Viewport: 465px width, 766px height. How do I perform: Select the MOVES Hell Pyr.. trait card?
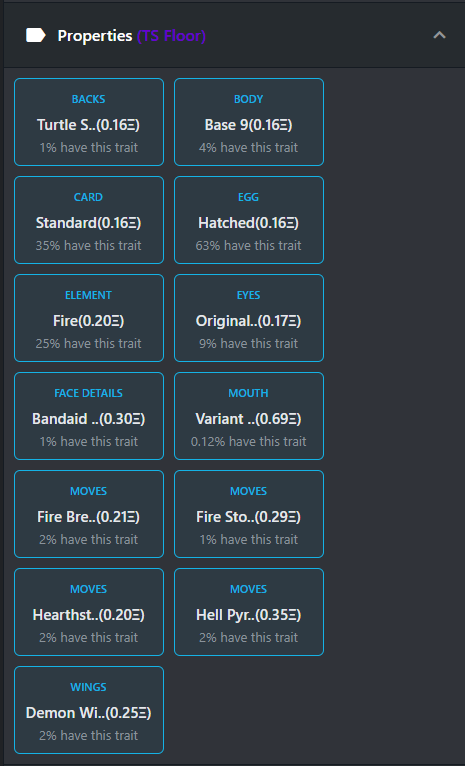(249, 612)
